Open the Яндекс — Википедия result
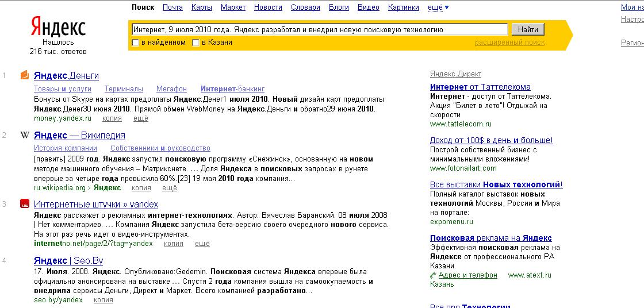Image resolution: width=644 pixels, height=308 pixels. point(79,136)
